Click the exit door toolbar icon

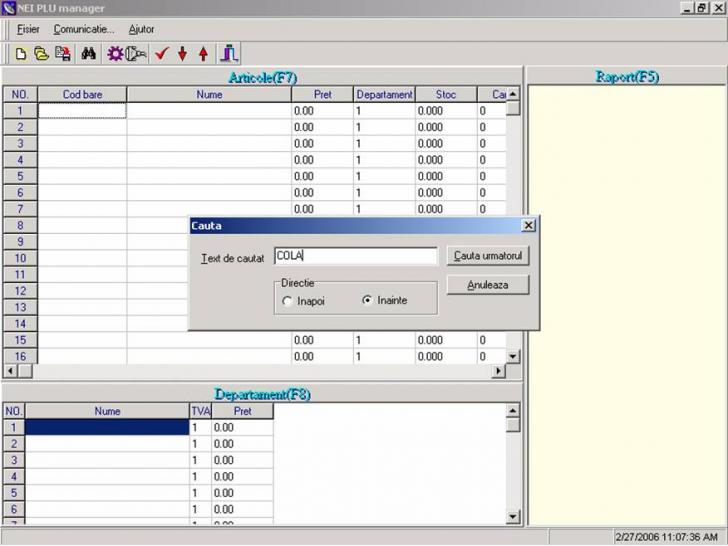click(x=228, y=54)
